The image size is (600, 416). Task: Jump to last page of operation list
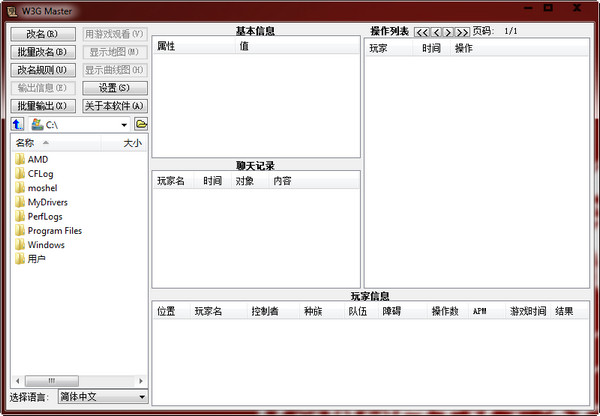pos(462,32)
